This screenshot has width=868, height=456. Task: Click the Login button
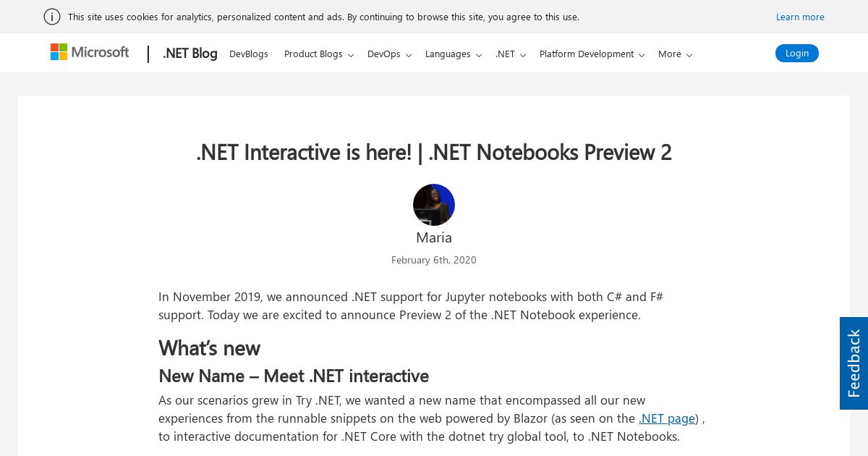[797, 53]
